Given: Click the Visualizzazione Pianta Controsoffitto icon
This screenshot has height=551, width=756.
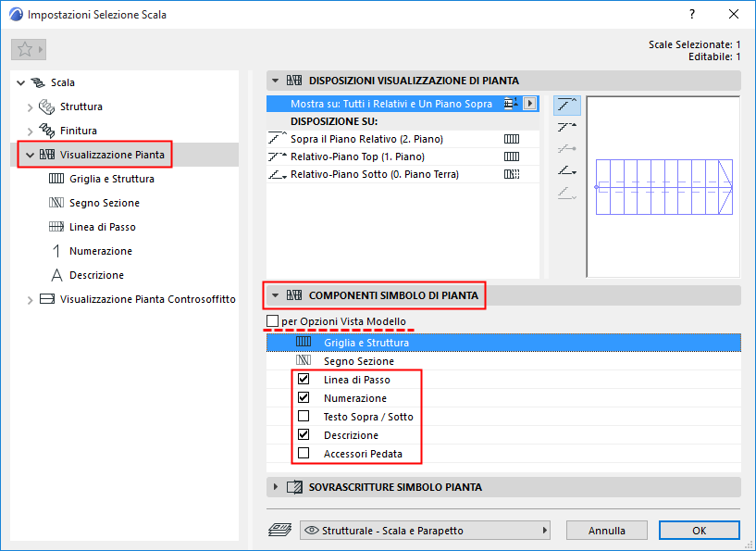Looking at the screenshot, I should [47, 299].
